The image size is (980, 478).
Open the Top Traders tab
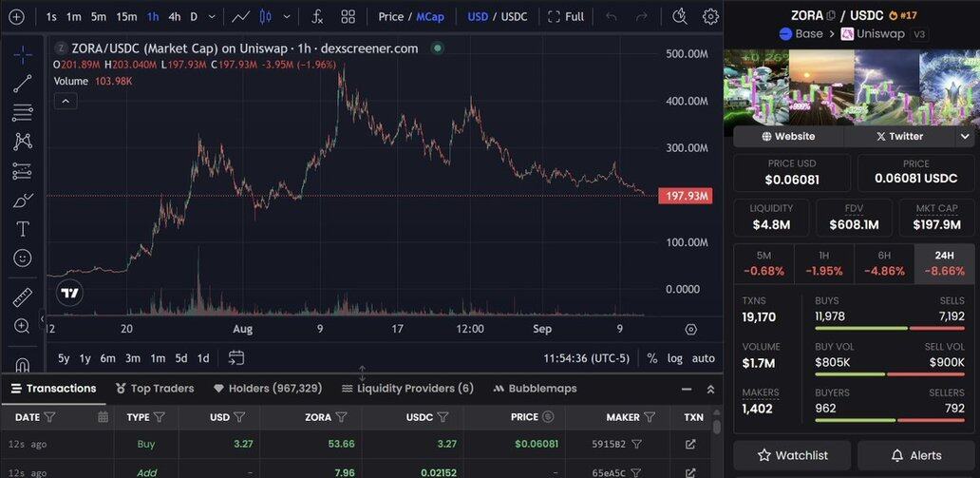coord(155,389)
